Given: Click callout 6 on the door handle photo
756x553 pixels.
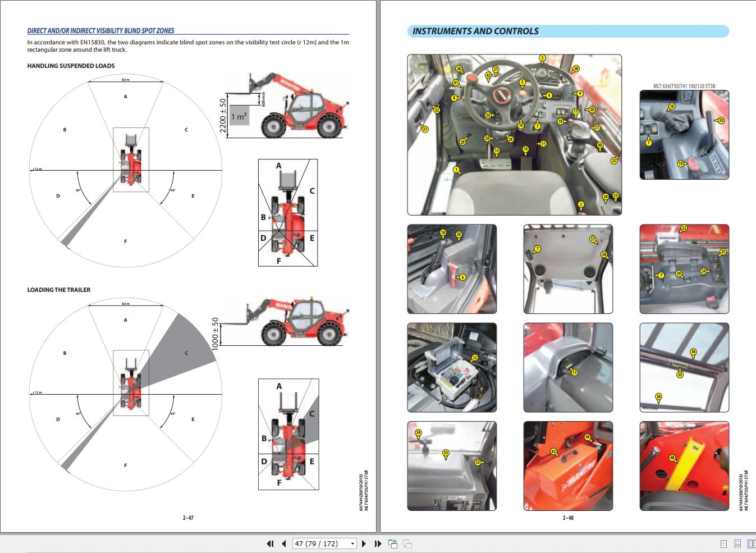Looking at the screenshot, I should (462, 277).
